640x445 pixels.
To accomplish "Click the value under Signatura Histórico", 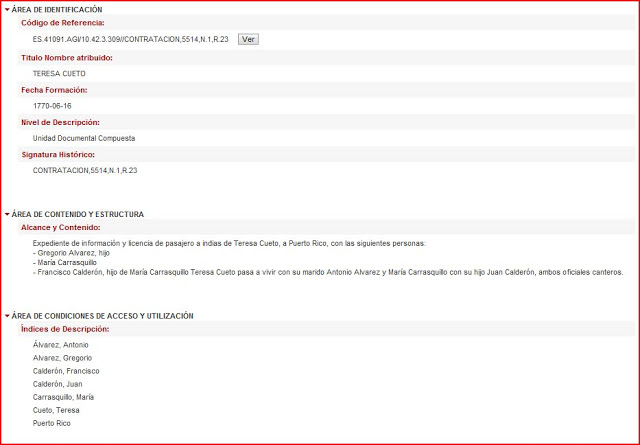I will pos(84,170).
